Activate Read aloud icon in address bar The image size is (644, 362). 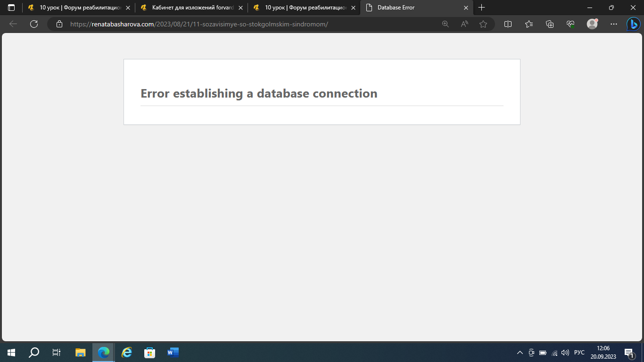pos(464,24)
